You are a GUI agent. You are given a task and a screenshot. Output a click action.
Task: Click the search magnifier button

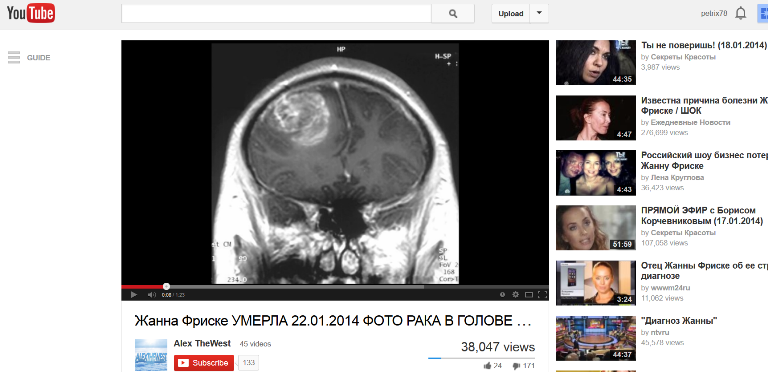click(x=453, y=14)
